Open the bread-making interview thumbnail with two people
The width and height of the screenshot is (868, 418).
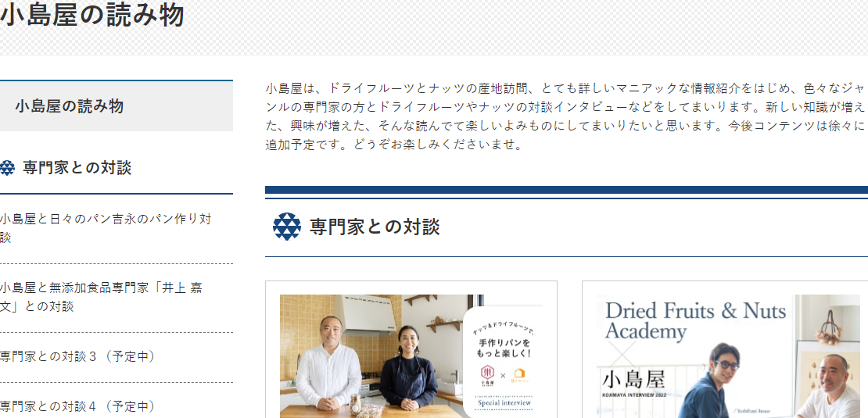click(x=411, y=356)
